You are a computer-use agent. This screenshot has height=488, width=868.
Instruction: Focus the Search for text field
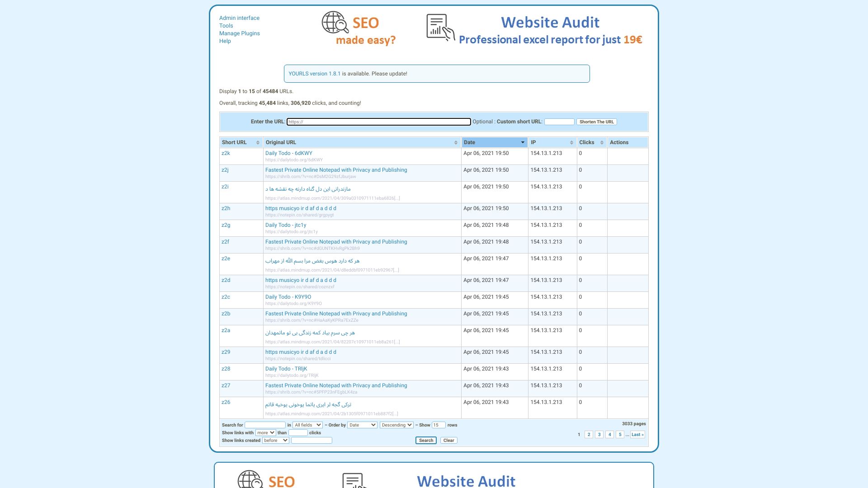pyautogui.click(x=265, y=425)
